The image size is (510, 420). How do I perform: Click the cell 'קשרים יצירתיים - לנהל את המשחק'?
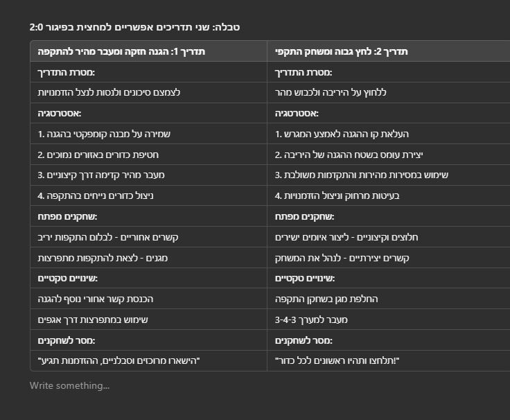[x=388, y=258]
